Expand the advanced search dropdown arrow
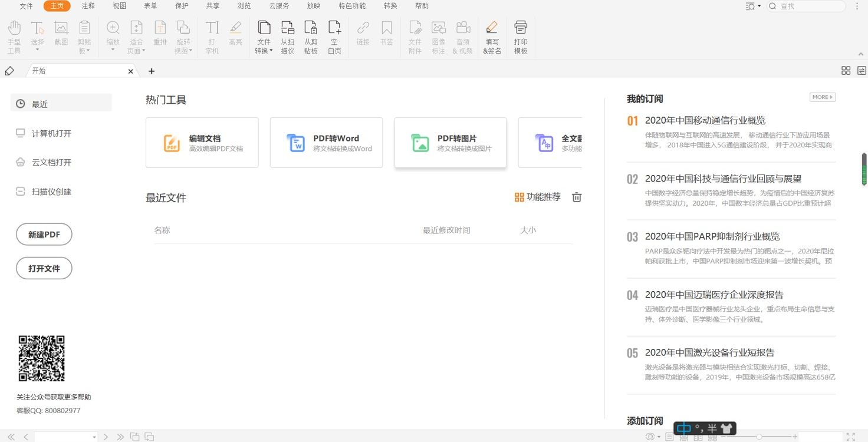 pos(759,6)
